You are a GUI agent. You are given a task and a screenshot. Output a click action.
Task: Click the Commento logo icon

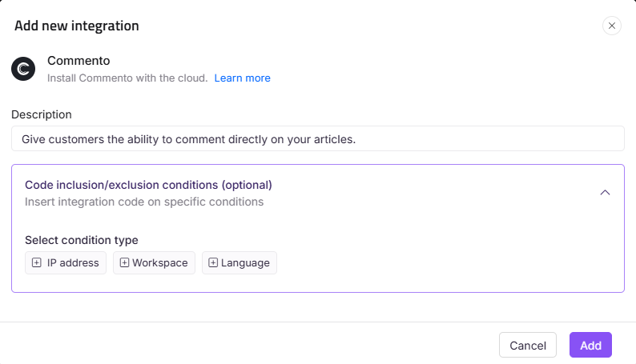[x=23, y=69]
